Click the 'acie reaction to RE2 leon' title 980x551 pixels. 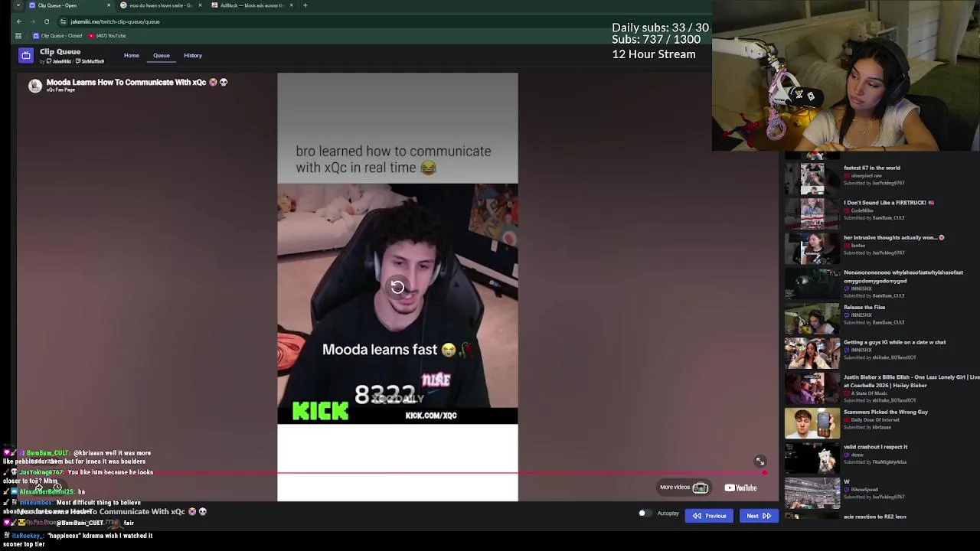click(874, 517)
